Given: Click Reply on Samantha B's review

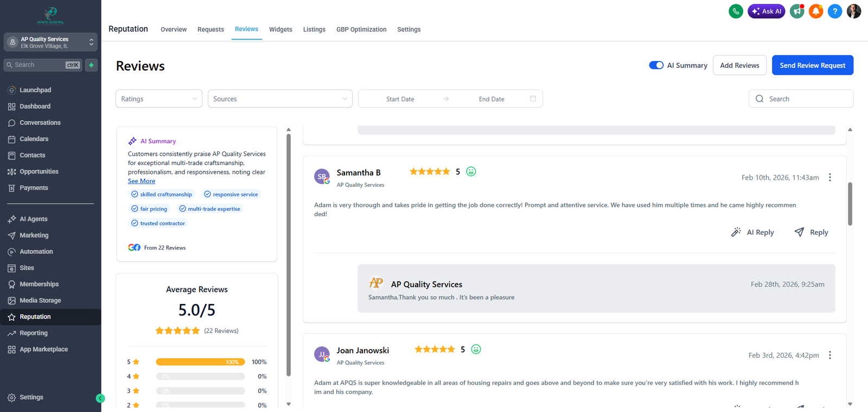Looking at the screenshot, I should (812, 232).
